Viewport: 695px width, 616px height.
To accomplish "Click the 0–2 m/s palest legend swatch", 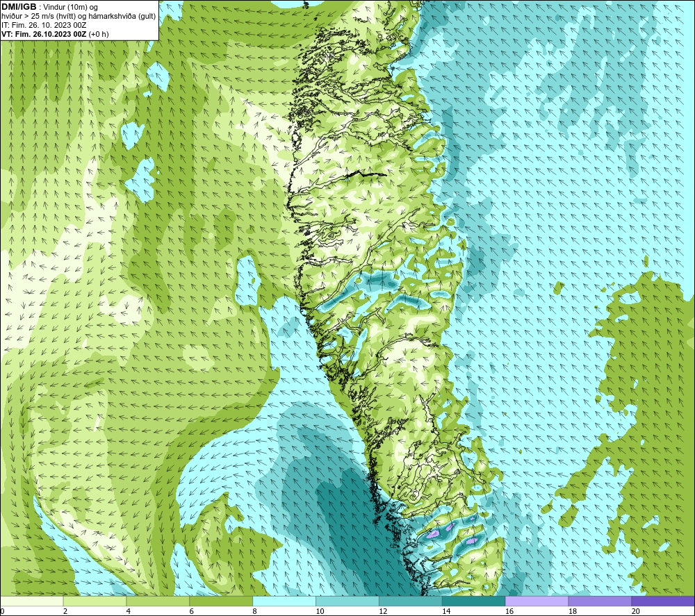I will tap(31, 601).
